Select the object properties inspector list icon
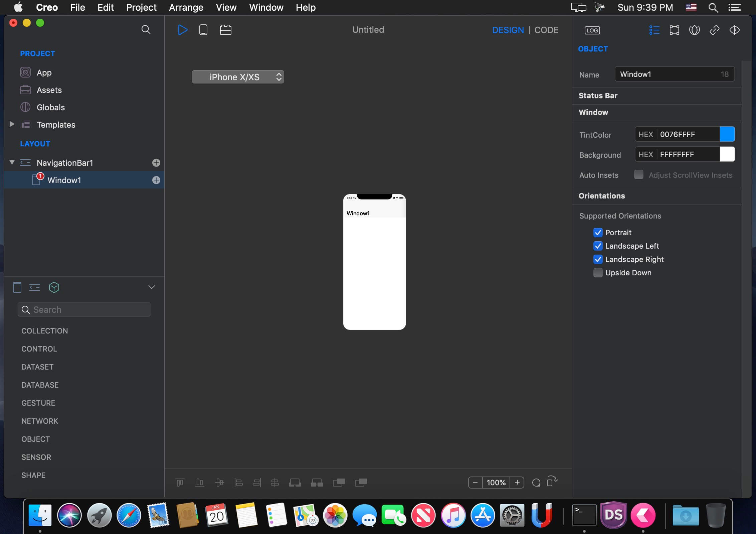 point(654,30)
